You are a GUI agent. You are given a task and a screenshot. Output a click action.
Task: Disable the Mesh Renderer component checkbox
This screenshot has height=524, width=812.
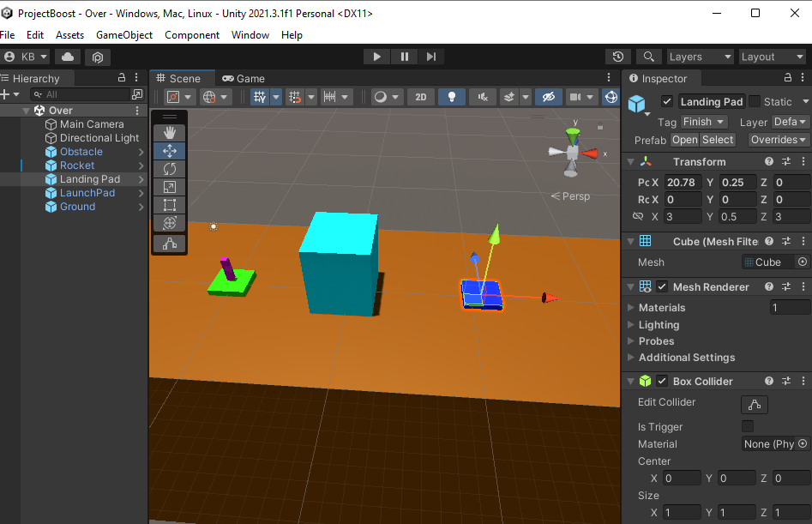tap(661, 286)
